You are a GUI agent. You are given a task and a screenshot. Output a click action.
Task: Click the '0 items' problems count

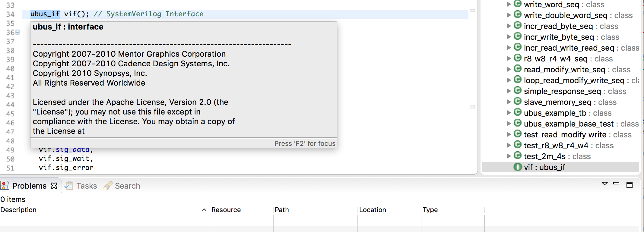[13, 199]
